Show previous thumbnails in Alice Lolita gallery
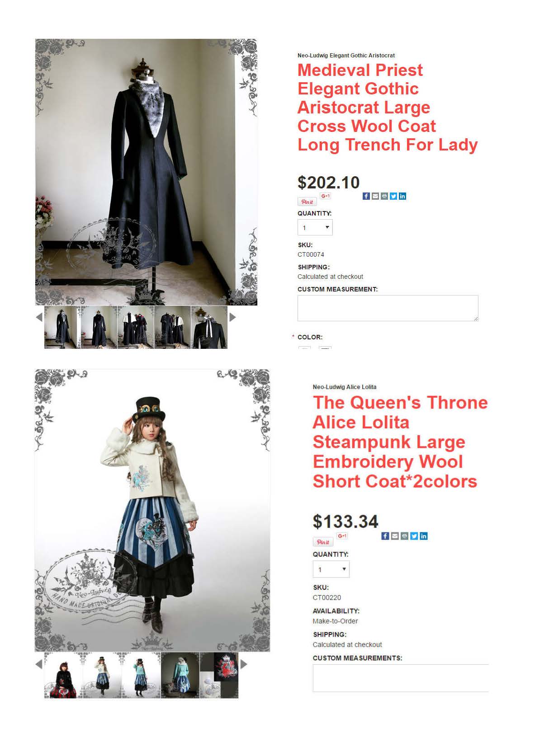The width and height of the screenshot is (535, 756). tap(39, 664)
